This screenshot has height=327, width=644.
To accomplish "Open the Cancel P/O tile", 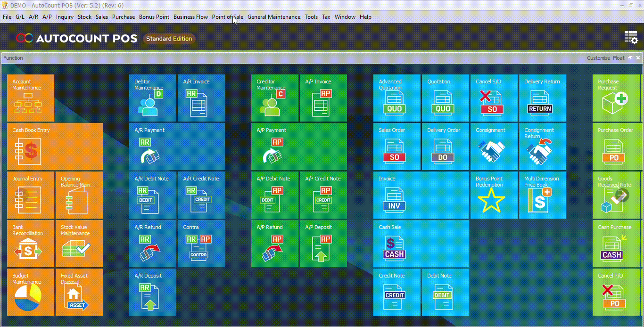I will [x=616, y=292].
